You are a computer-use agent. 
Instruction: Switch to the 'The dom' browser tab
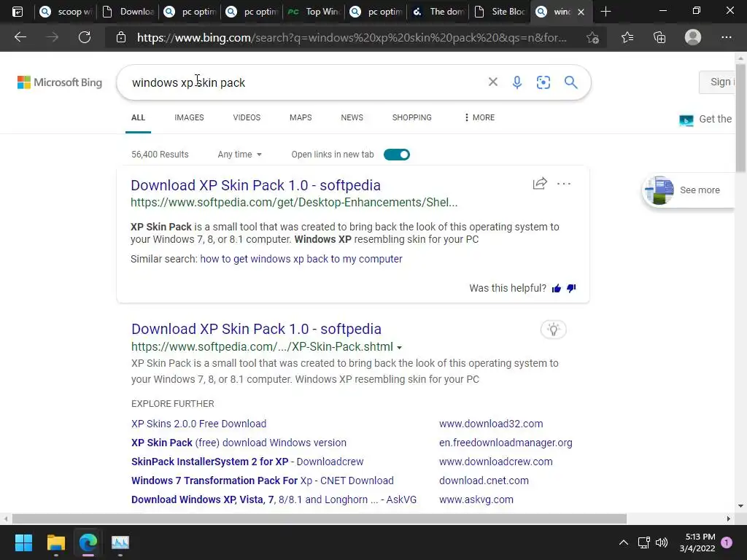click(x=438, y=12)
